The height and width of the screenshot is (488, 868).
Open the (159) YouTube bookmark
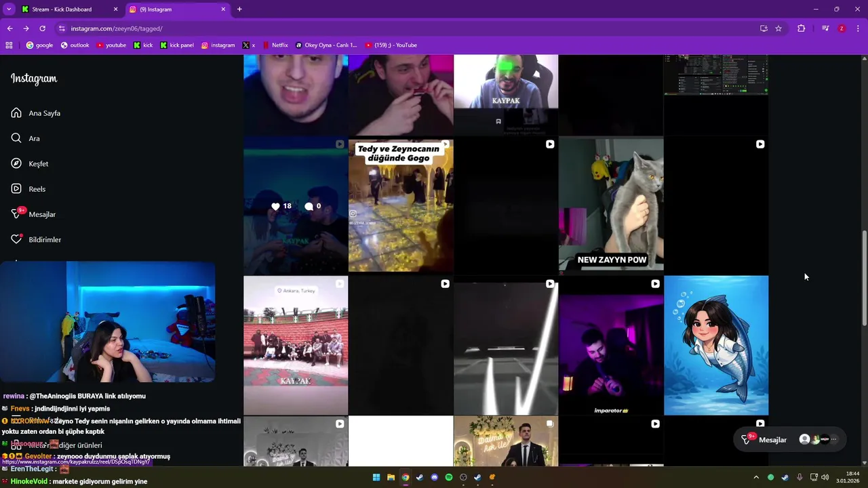pyautogui.click(x=391, y=45)
